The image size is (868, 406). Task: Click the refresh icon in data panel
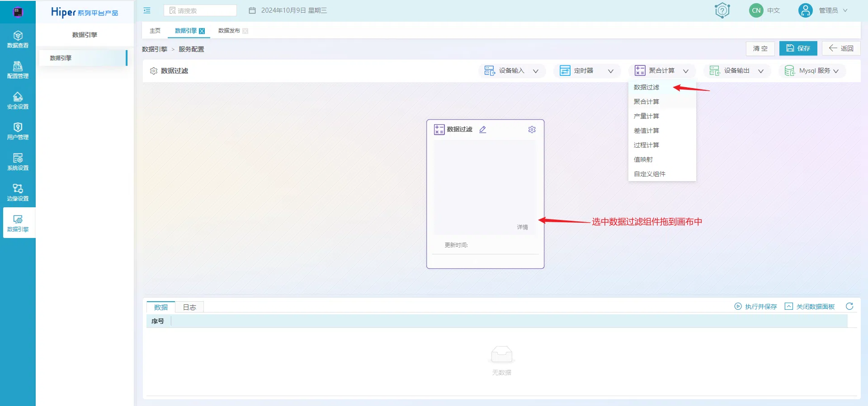tap(849, 306)
